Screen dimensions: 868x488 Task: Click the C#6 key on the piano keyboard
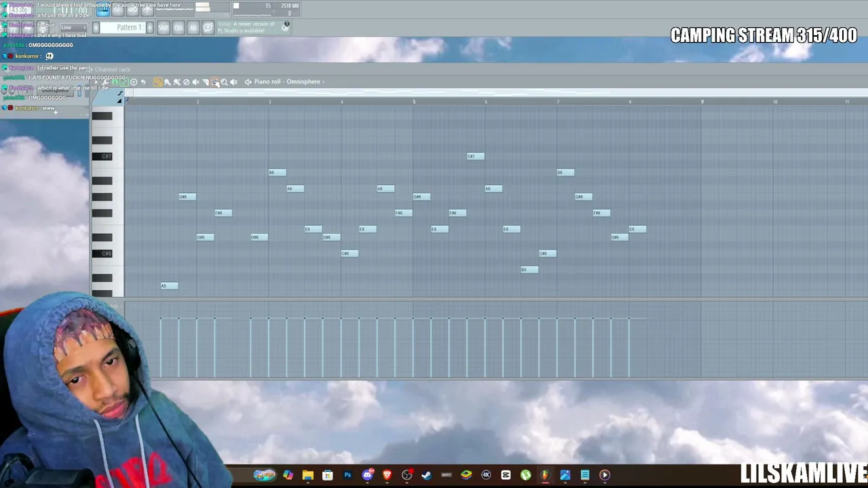click(102, 253)
